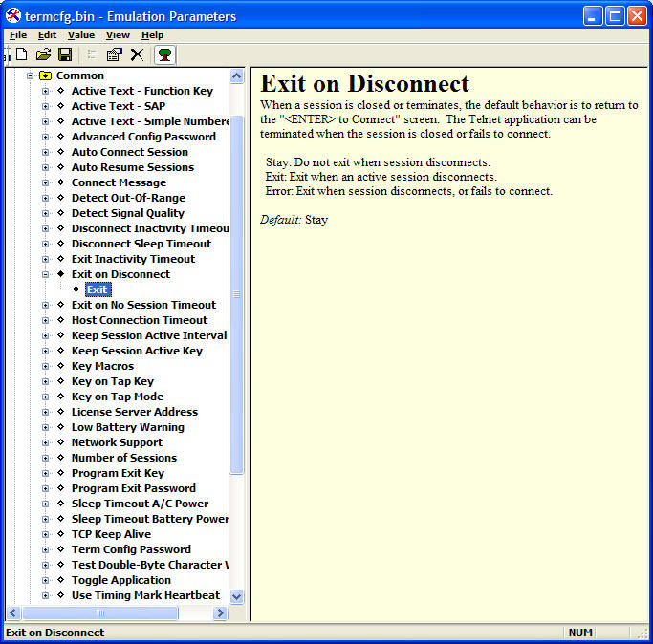Open the File menu
The image size is (653, 644).
(18, 35)
